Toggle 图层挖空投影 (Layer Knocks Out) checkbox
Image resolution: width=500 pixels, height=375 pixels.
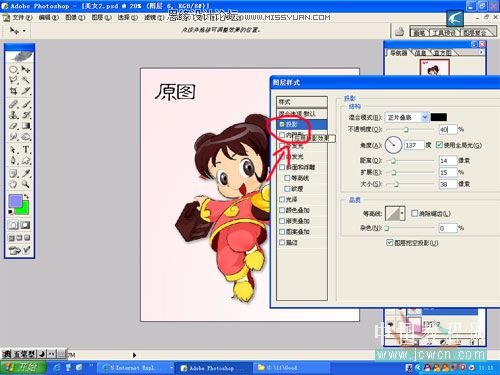[x=389, y=242]
